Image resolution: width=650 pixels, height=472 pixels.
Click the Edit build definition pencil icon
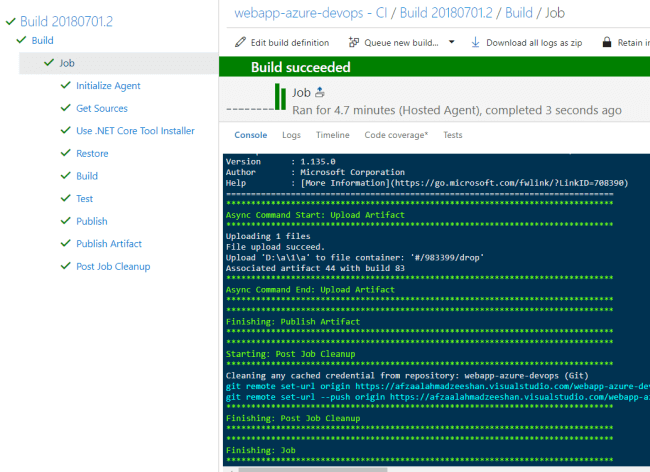point(240,43)
